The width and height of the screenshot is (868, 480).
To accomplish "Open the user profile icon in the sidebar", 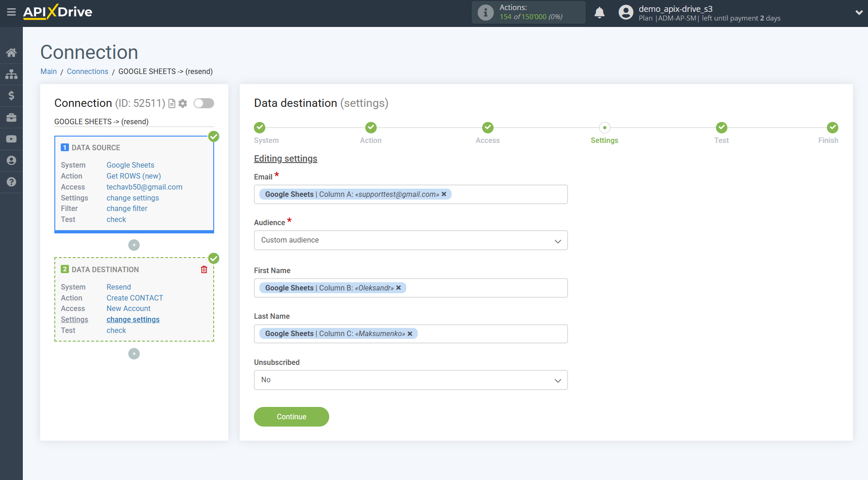I will coord(11,160).
